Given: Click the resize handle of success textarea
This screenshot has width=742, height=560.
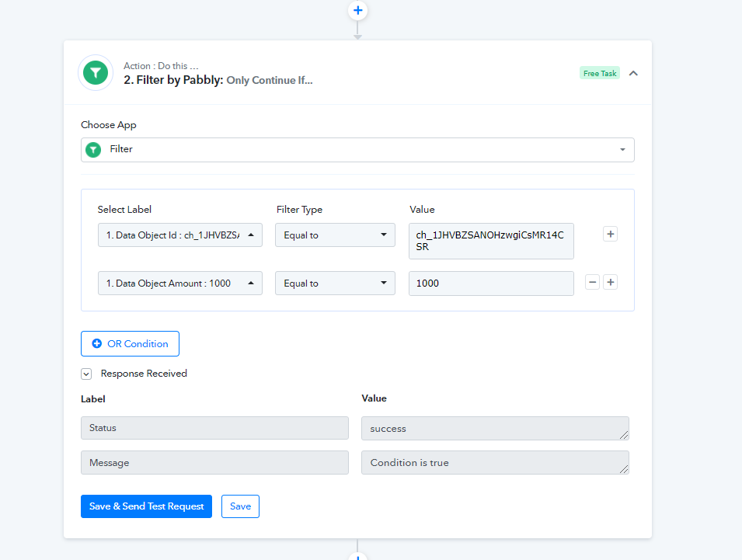Looking at the screenshot, I should click(624, 435).
